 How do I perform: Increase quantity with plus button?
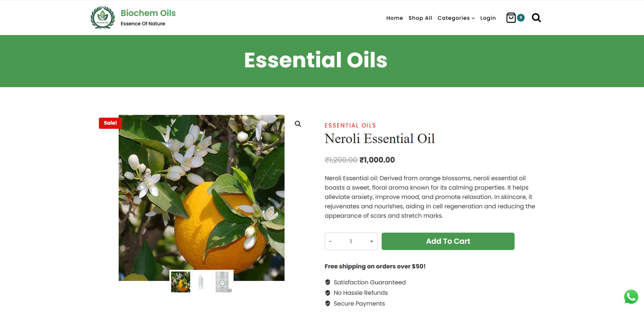[372, 241]
